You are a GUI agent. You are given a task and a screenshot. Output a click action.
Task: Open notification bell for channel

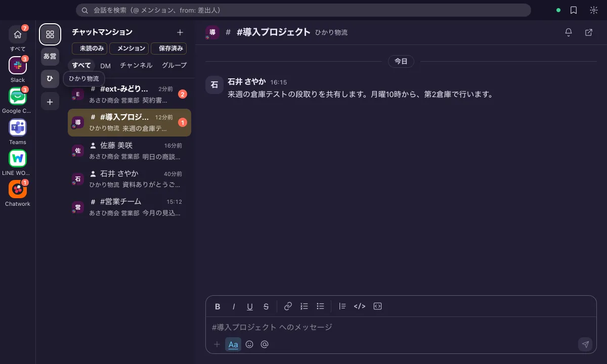[569, 32]
